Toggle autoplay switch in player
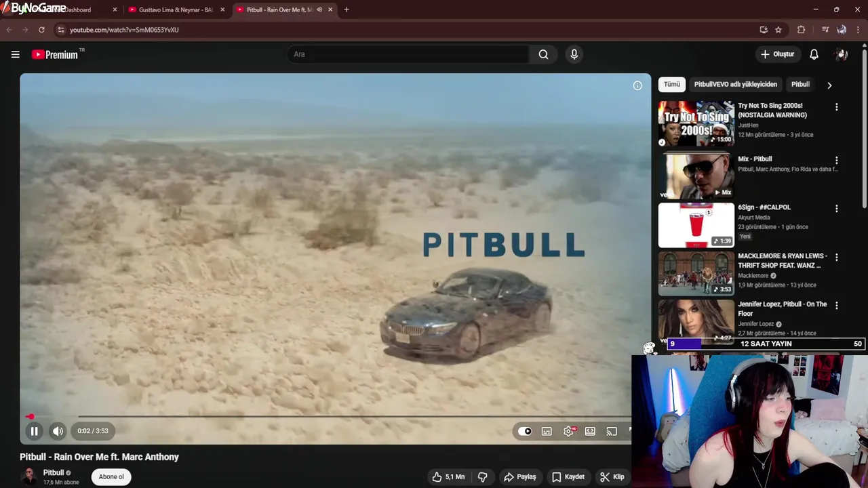Viewport: 868px width, 488px height. [525, 431]
